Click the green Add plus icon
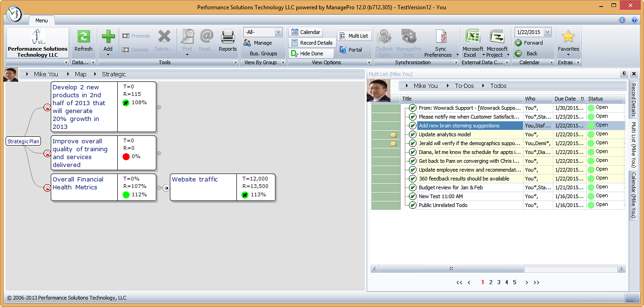This screenshot has height=307, width=644. (108, 37)
